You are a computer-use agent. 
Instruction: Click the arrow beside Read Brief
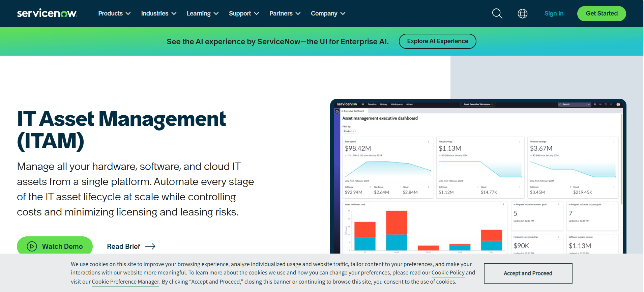pyautogui.click(x=150, y=246)
